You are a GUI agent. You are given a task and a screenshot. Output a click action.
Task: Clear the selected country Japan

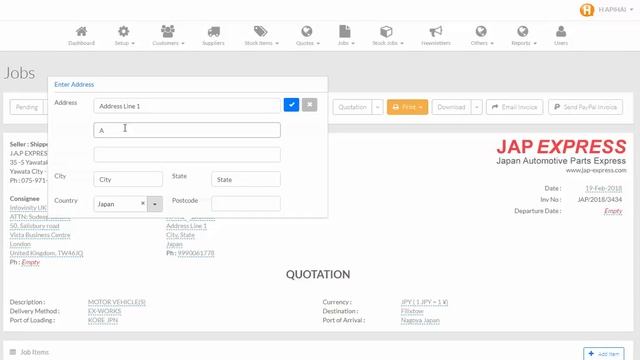[143, 203]
